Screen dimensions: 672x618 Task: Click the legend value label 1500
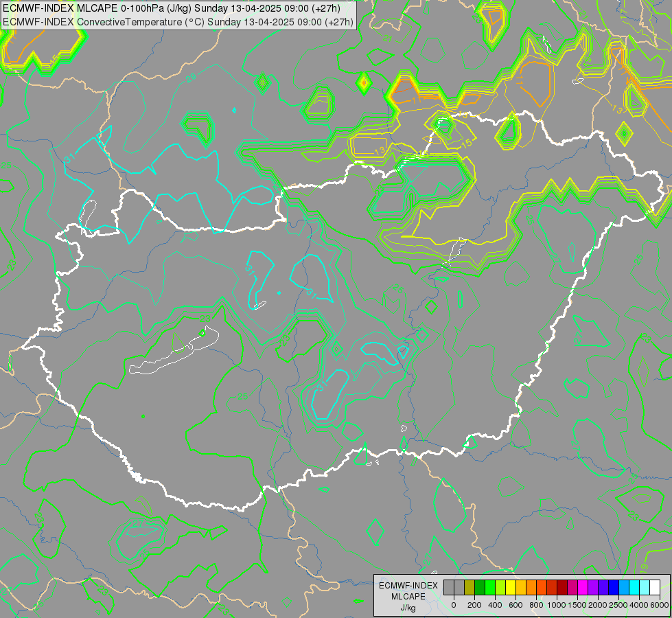coord(577,605)
